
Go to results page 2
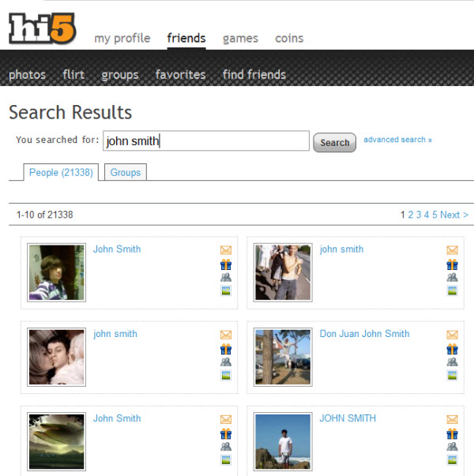[x=411, y=215]
